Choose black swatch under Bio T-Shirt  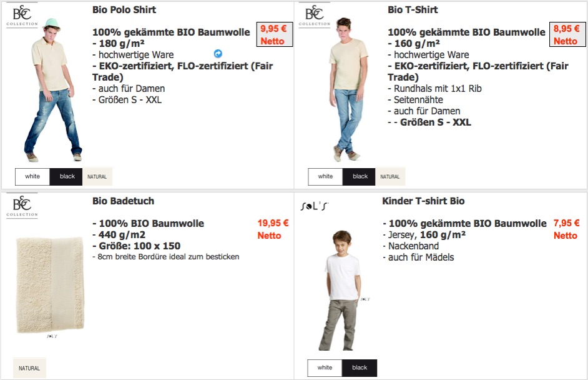(x=360, y=176)
